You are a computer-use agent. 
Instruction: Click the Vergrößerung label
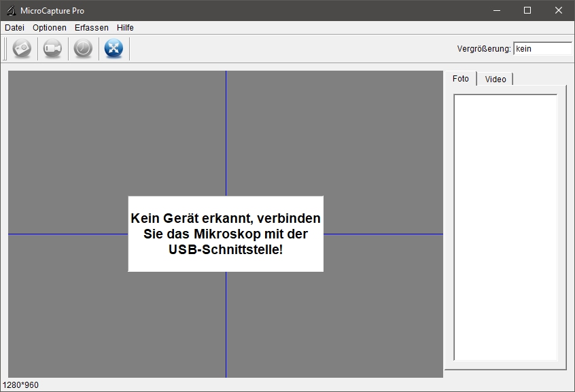point(484,49)
